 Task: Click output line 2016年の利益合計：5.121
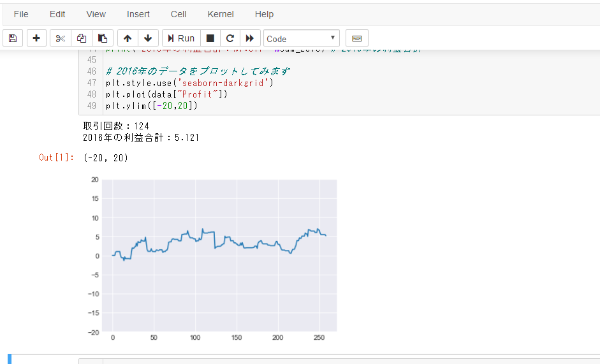141,138
